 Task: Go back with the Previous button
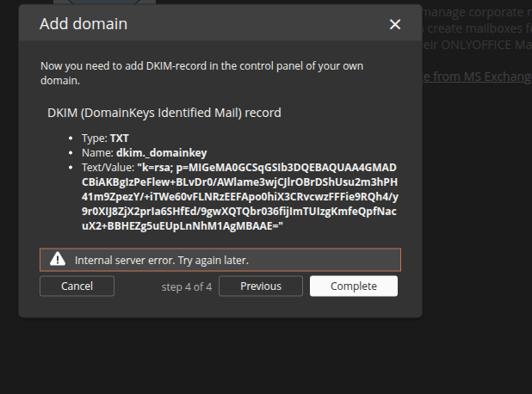tap(260, 286)
